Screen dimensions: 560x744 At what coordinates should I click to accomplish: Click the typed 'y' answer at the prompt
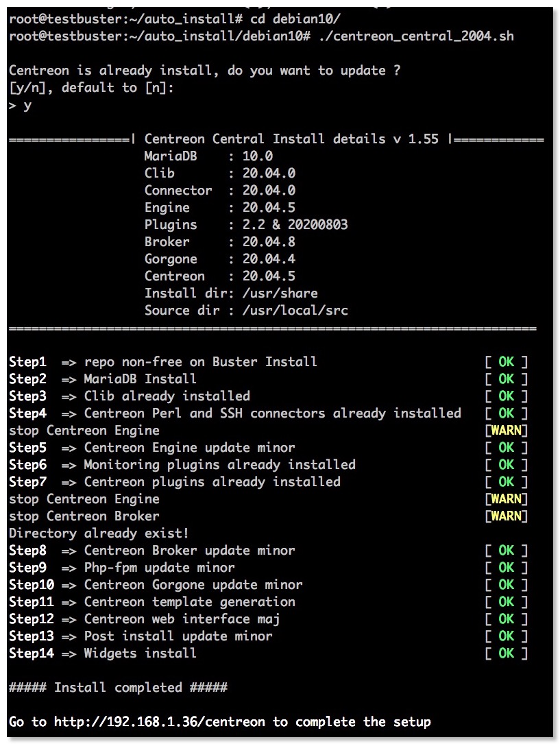27,106
